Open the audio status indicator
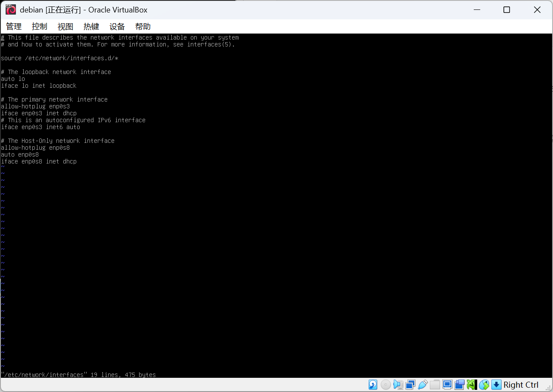 [x=398, y=385]
